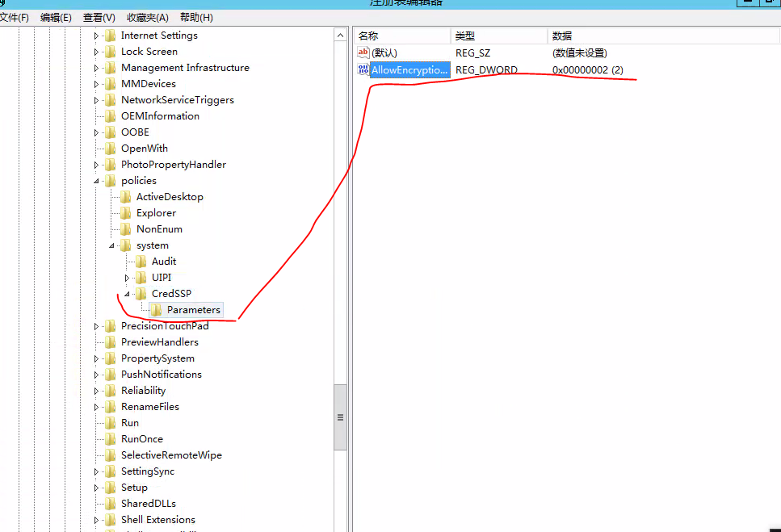
Task: Click the OpenWith folder icon
Action: 110,149
